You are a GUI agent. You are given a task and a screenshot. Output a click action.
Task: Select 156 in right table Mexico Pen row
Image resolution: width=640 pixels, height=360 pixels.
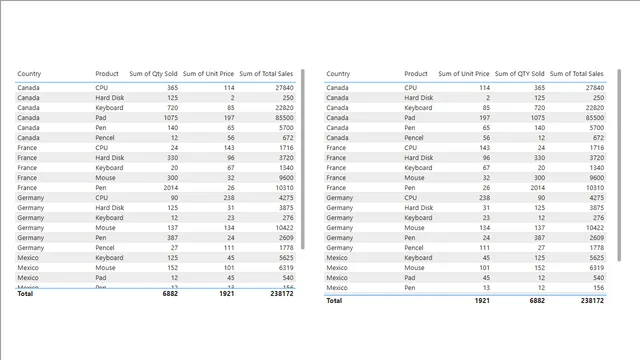coord(599,288)
